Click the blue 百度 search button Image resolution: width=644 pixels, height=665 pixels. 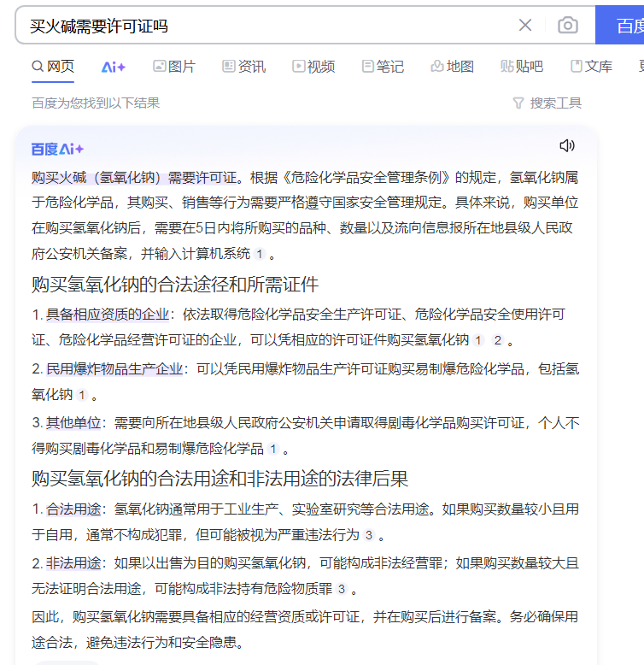pyautogui.click(x=619, y=25)
